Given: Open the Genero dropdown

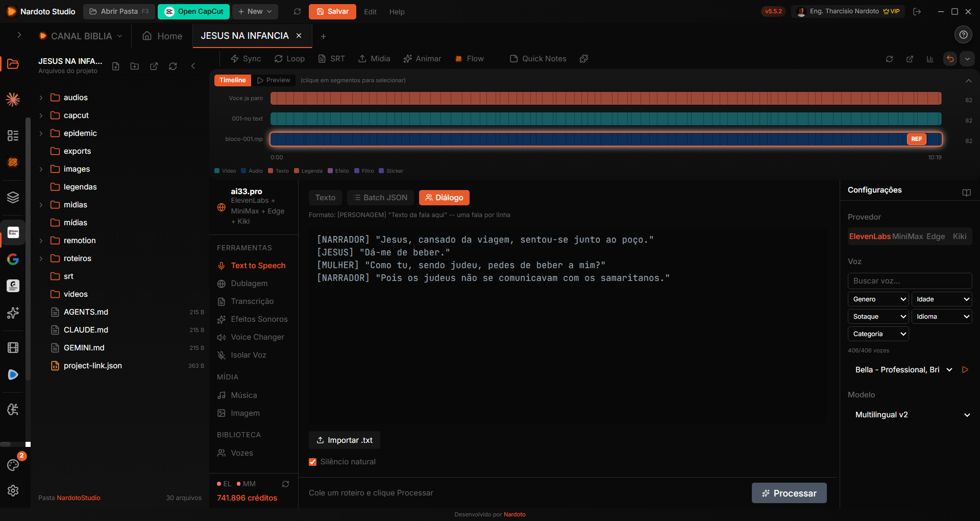Looking at the screenshot, I should (877, 299).
